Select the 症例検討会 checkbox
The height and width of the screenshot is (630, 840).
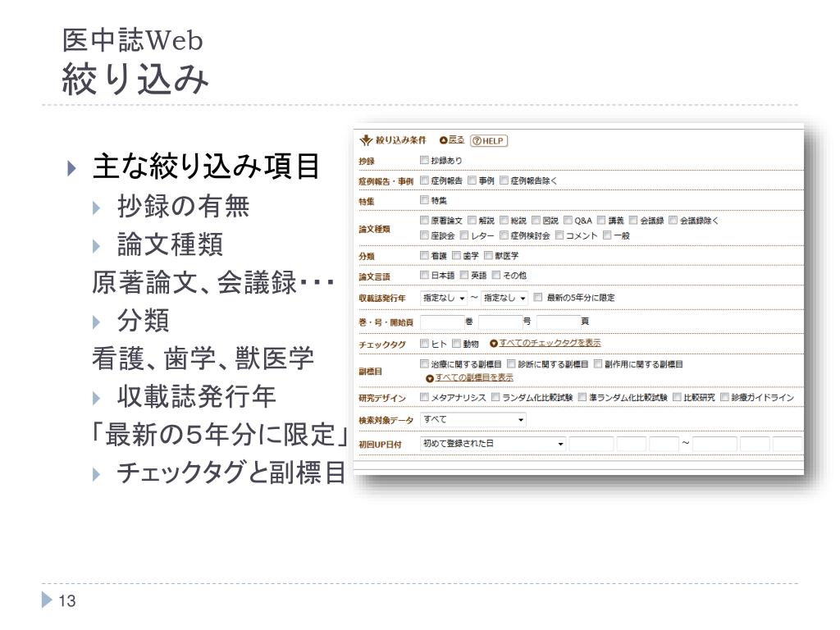504,235
